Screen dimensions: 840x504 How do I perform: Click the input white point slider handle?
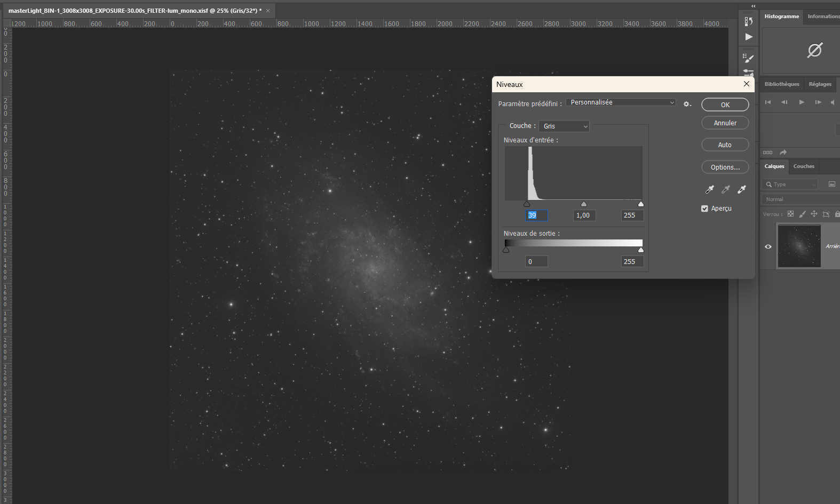point(641,204)
